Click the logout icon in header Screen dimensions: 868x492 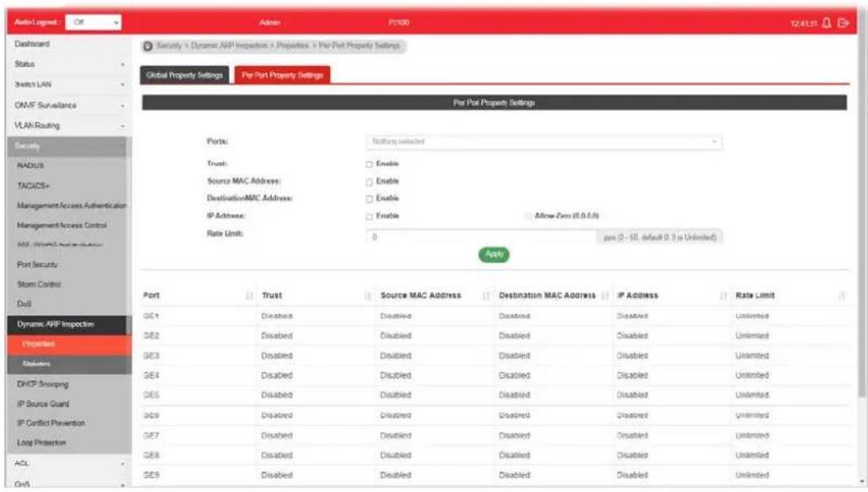843,23
